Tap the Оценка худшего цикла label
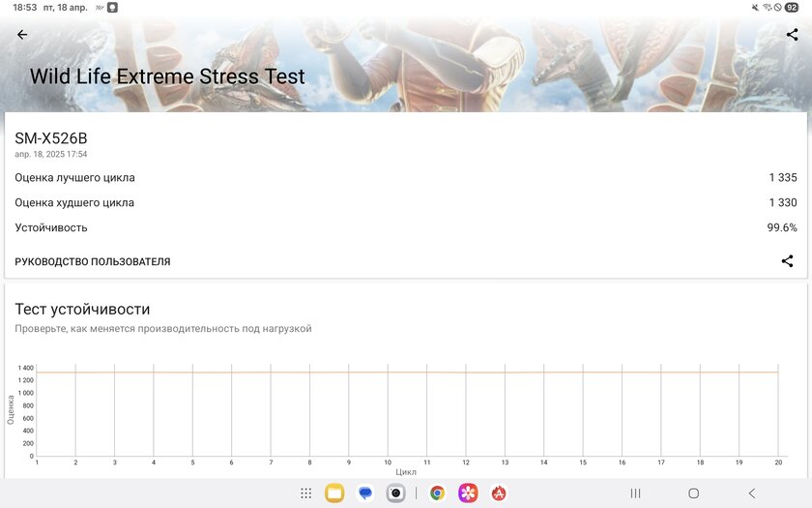The width and height of the screenshot is (812, 508). click(74, 202)
